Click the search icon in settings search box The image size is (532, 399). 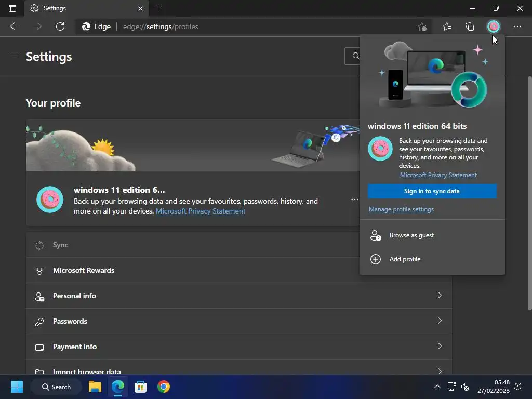(355, 56)
